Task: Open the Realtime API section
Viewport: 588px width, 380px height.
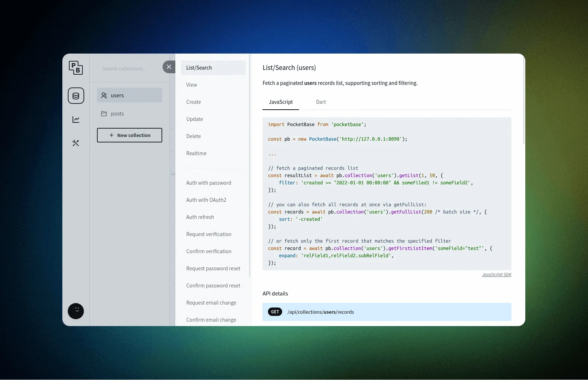Action: (x=213, y=153)
